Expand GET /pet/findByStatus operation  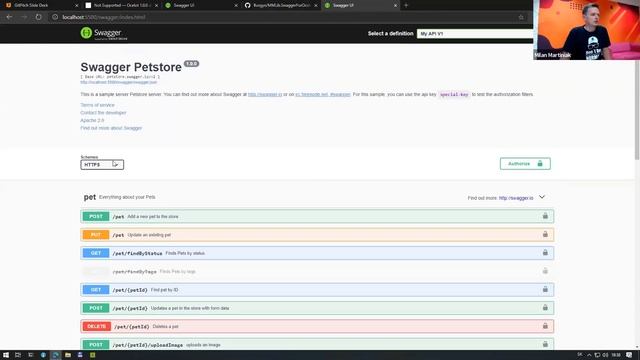(317, 253)
